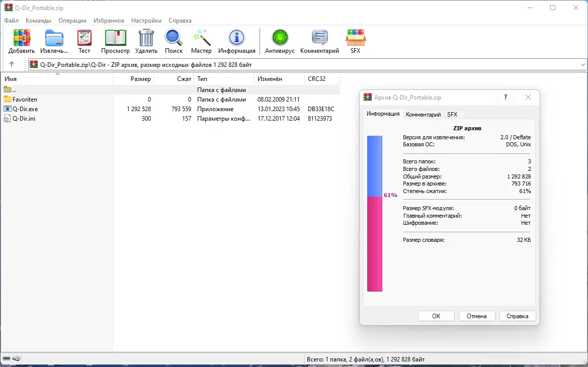The image size is (588, 367).
Task: Click the Комментарий toolbar icon
Action: coord(319,38)
